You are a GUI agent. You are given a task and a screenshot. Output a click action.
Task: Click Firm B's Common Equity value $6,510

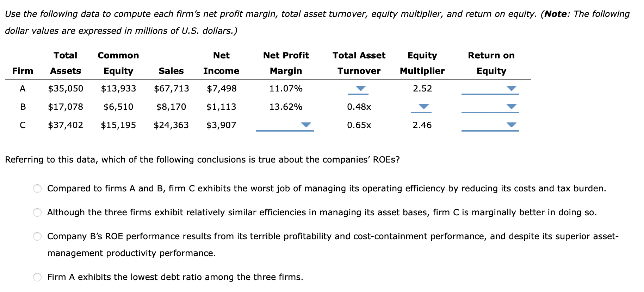click(x=118, y=107)
